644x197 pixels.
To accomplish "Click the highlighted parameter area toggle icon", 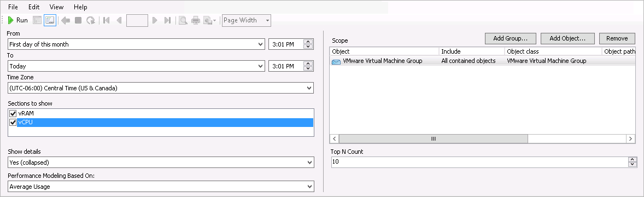I will [x=50, y=20].
